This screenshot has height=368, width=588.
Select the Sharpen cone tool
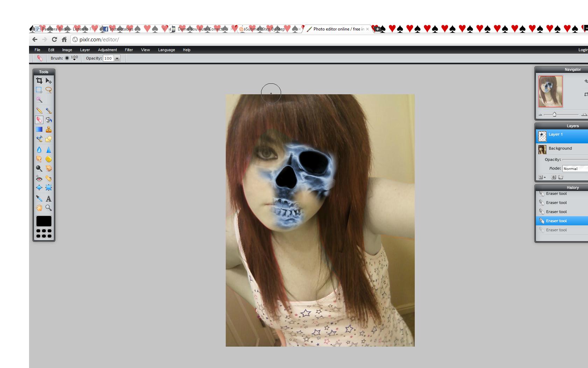49,150
